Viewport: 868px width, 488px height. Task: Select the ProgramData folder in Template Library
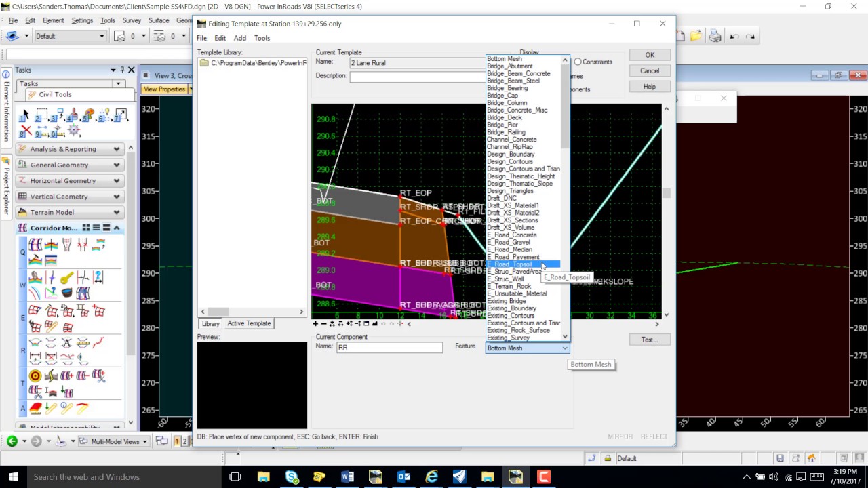(x=253, y=63)
